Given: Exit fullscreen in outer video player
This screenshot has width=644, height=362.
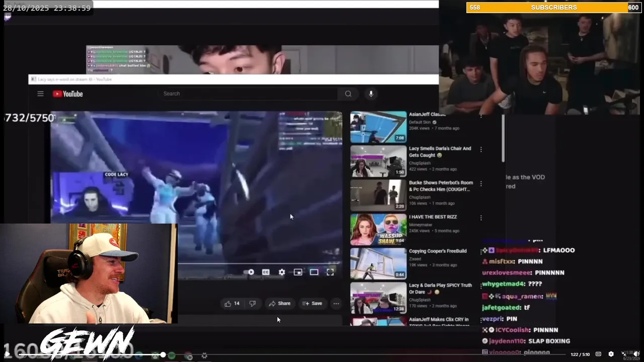Looking at the screenshot, I should [624, 354].
